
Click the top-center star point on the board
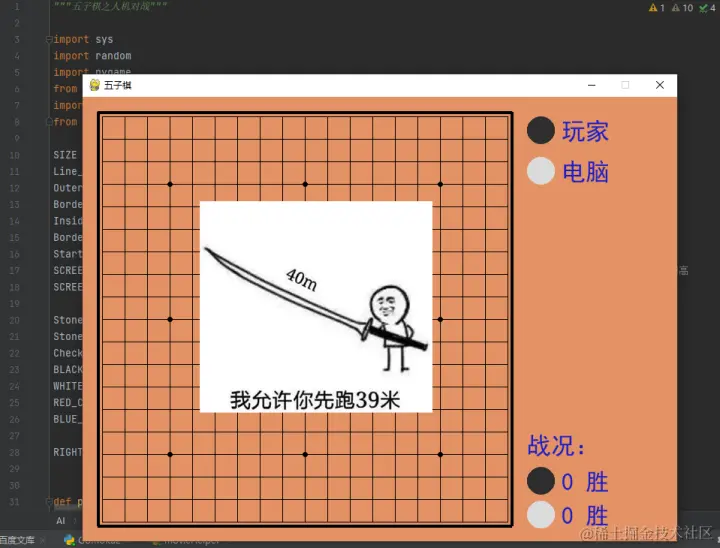click(x=305, y=184)
